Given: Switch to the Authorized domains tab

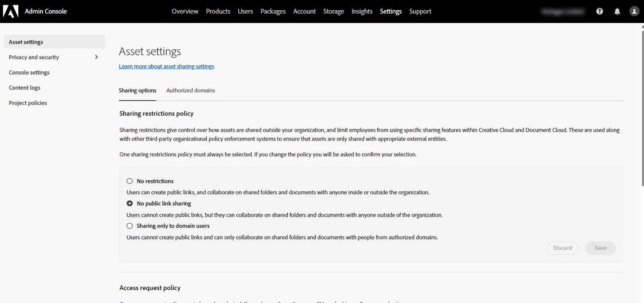Looking at the screenshot, I should tap(190, 90).
